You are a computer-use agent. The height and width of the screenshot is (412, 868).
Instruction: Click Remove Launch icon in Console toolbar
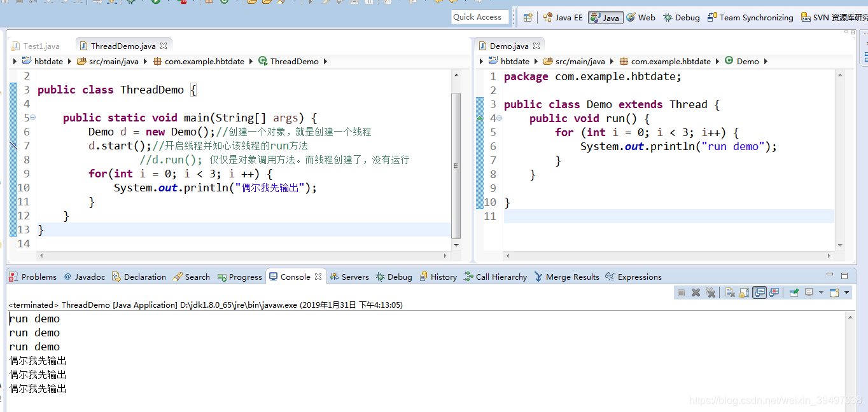696,292
